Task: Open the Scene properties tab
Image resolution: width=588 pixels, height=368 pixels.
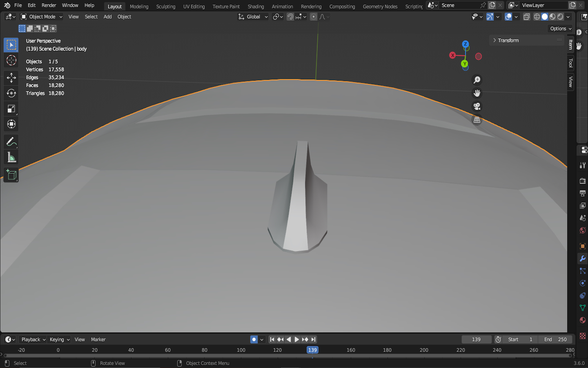Action: coord(583,218)
